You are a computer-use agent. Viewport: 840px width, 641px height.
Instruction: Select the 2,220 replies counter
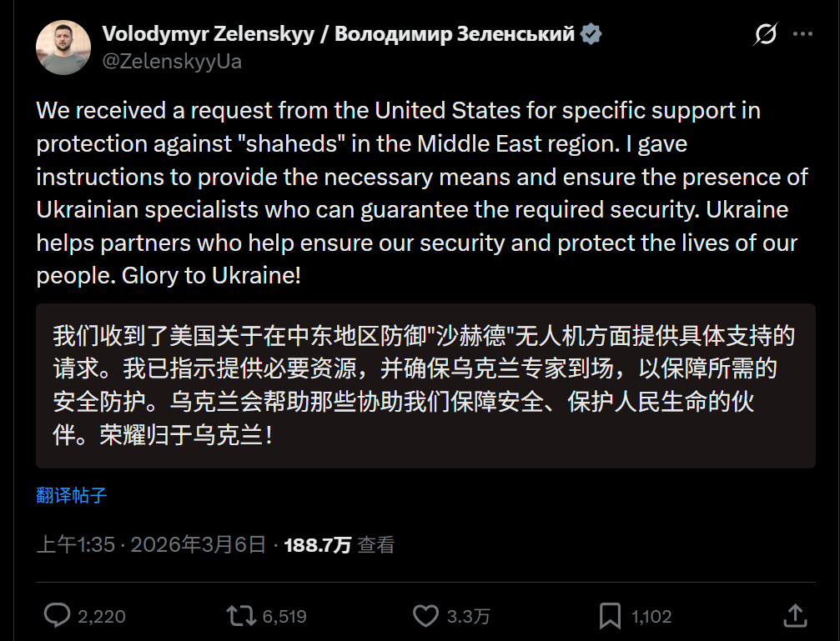(x=101, y=615)
